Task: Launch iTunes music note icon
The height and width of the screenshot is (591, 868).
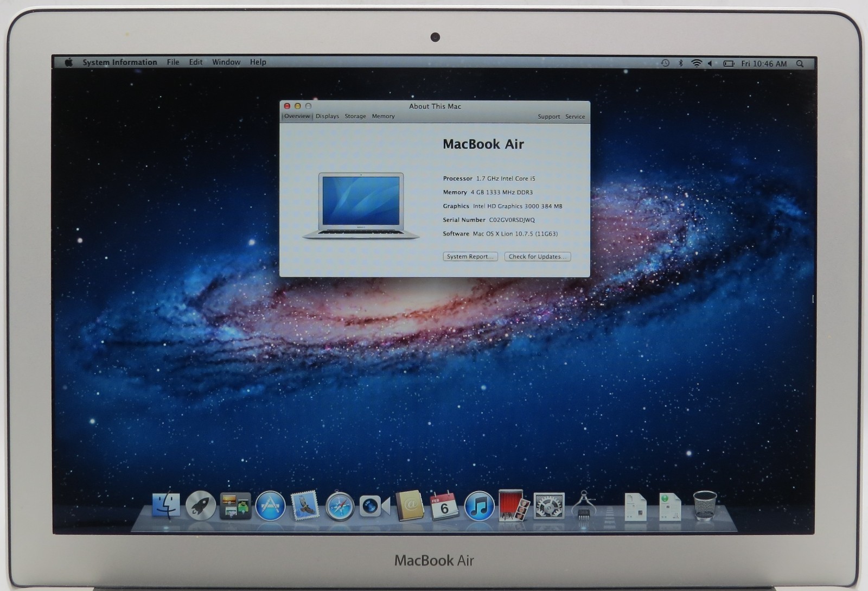Action: (479, 506)
